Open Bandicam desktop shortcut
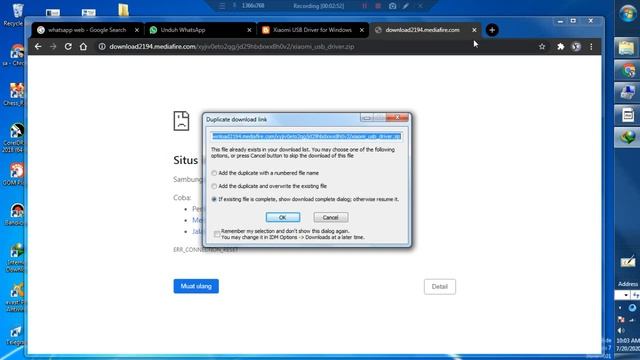640x360 pixels. pyautogui.click(x=14, y=214)
